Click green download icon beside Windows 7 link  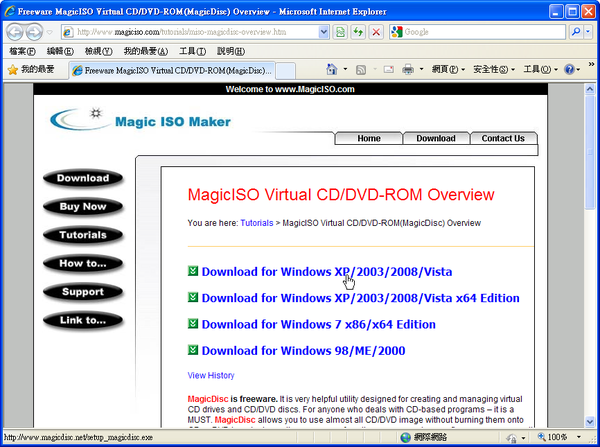193,324
